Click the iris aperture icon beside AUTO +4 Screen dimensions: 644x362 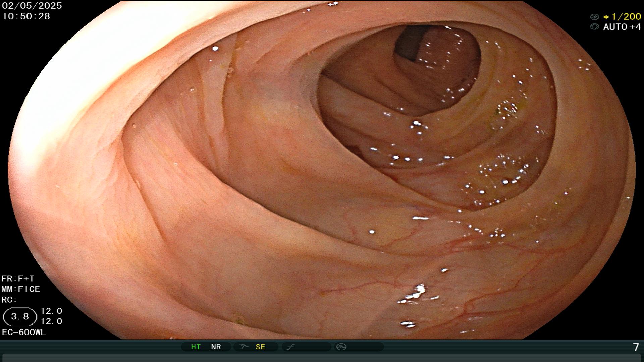[x=594, y=27]
